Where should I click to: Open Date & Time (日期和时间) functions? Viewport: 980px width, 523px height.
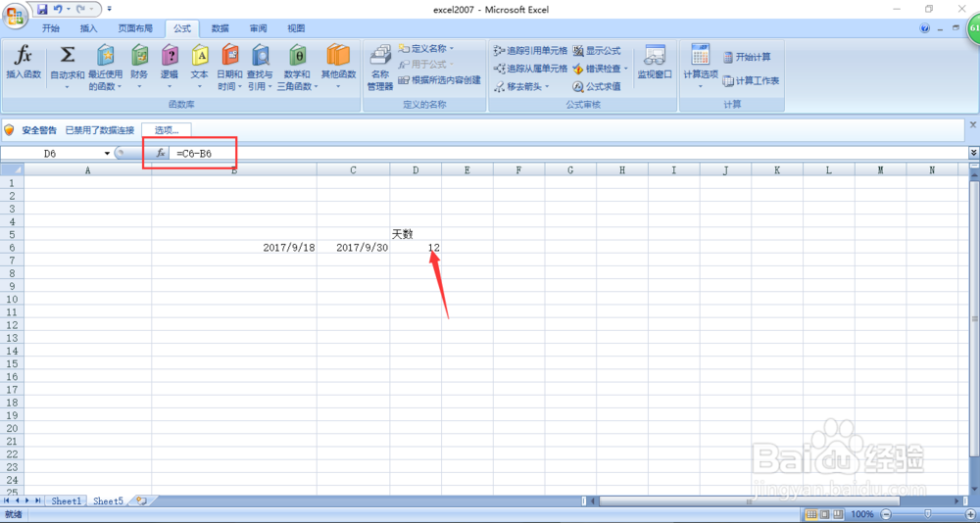coord(229,69)
